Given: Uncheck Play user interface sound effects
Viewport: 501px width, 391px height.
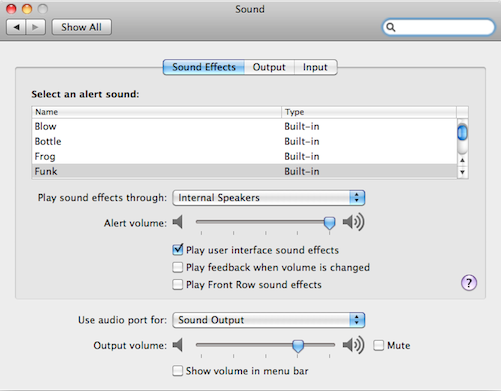Looking at the screenshot, I should pos(178,250).
